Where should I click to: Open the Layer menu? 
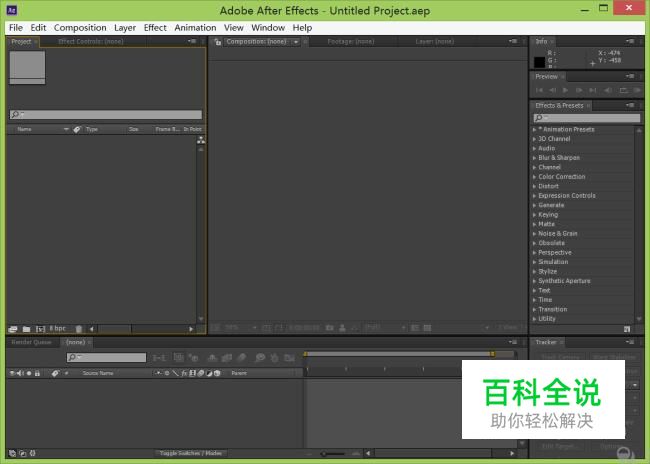click(125, 28)
